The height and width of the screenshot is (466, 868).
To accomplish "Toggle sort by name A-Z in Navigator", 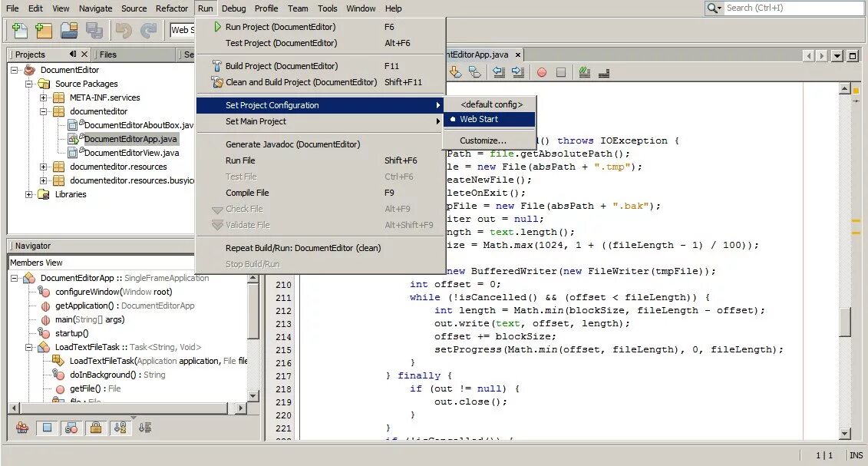I will point(120,428).
